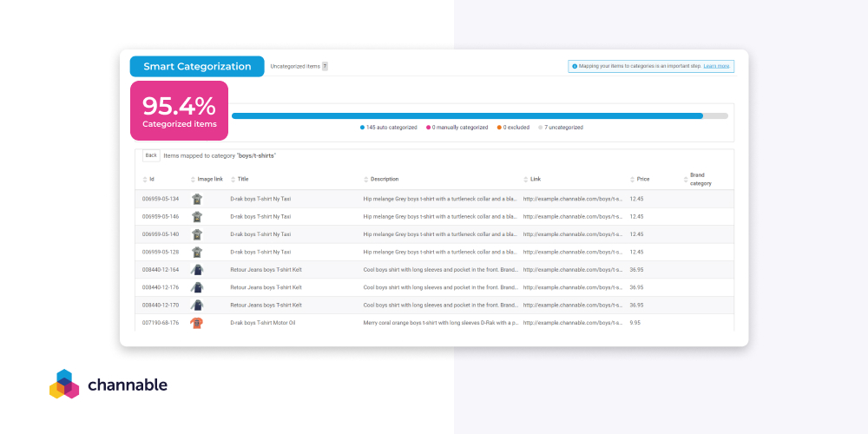Select the pink manually categorized legend dot
Image resolution: width=868 pixels, height=434 pixels.
429,128
